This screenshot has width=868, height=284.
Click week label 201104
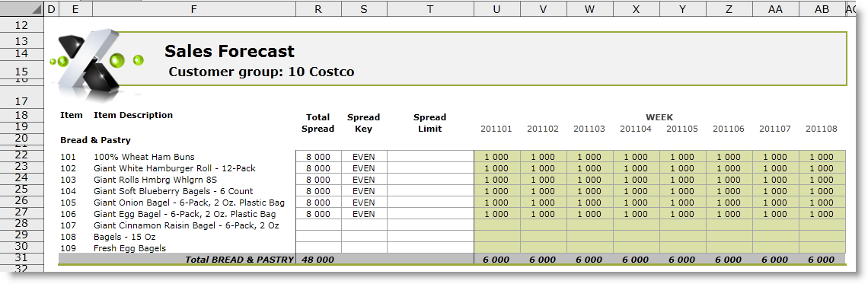636,129
